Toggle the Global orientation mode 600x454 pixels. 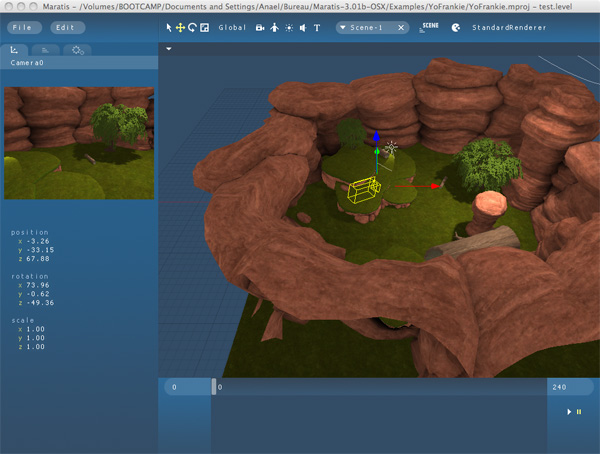click(232, 28)
